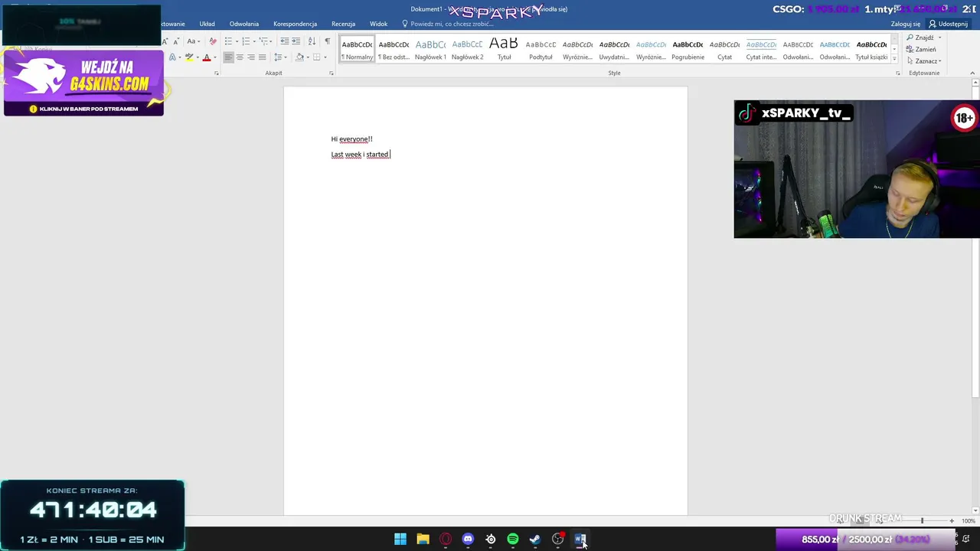Apply paragraph shading with the paint bucket
Image resolution: width=980 pixels, height=551 pixels.
pos(299,57)
